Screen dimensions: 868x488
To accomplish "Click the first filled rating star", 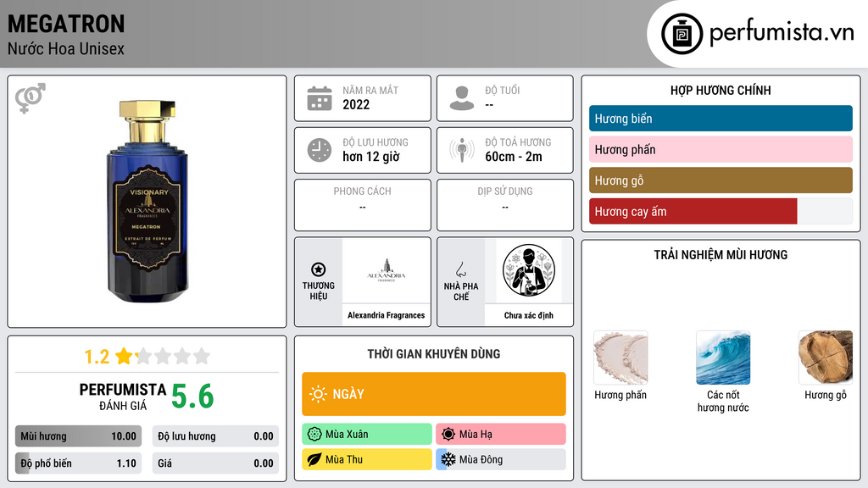I will point(124,356).
